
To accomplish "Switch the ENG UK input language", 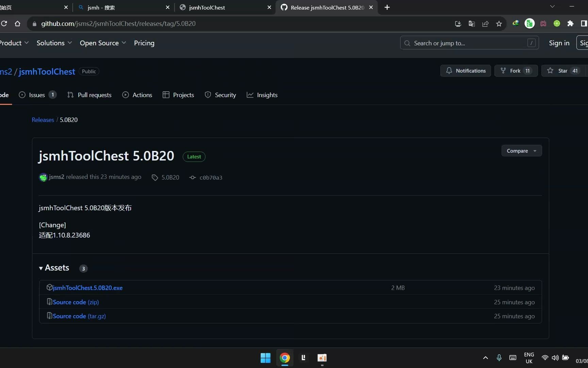I will (x=529, y=358).
